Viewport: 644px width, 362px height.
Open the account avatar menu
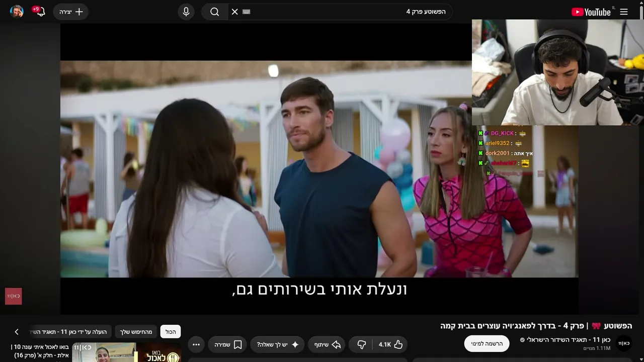pyautogui.click(x=17, y=12)
